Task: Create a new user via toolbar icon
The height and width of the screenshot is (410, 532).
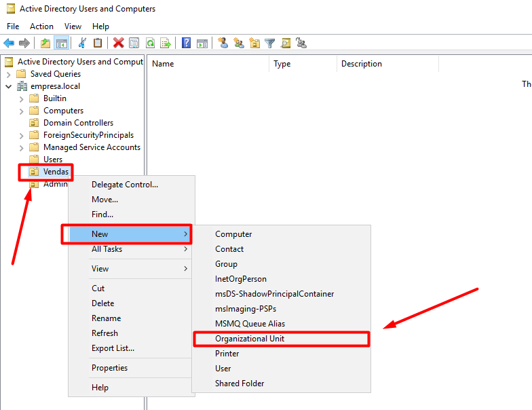Action: pos(223,43)
